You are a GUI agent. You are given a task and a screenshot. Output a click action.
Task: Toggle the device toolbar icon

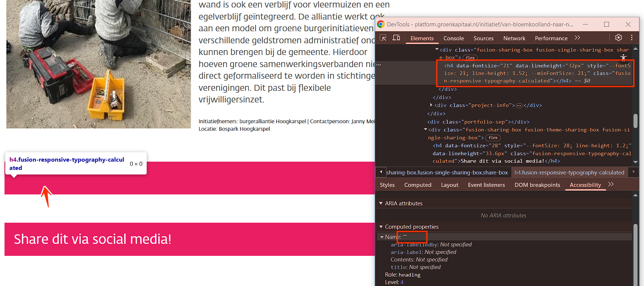pos(396,38)
